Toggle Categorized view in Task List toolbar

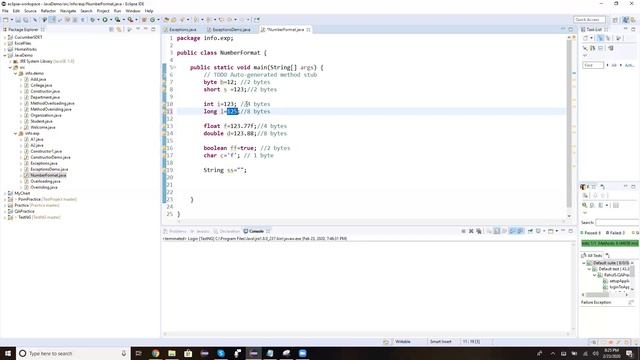(x=600, y=38)
